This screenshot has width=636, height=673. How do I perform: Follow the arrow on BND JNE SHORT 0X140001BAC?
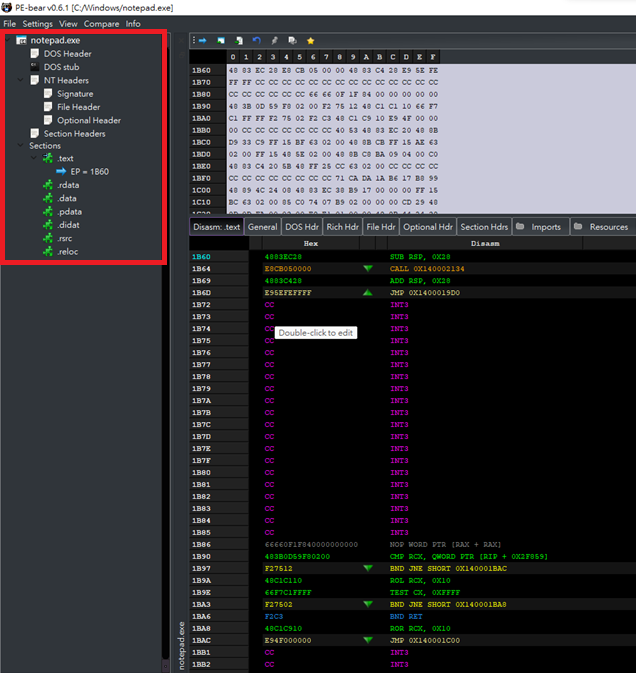[x=368, y=568]
